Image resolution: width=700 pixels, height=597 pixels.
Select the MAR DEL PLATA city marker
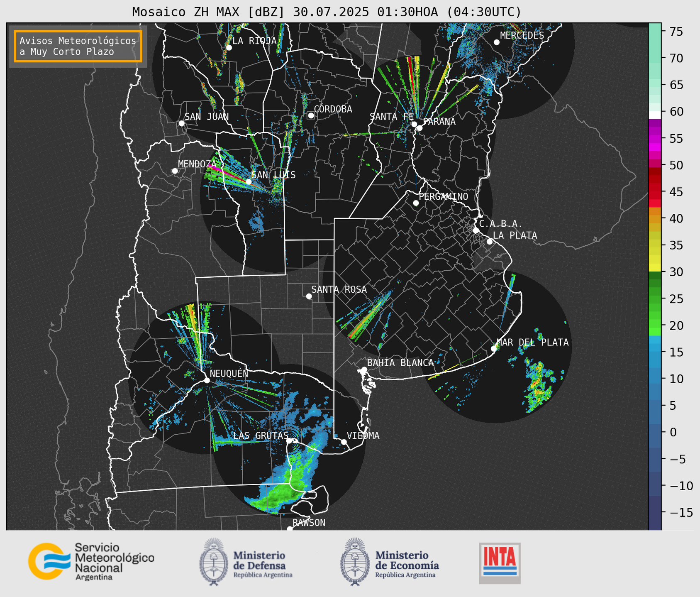(494, 349)
